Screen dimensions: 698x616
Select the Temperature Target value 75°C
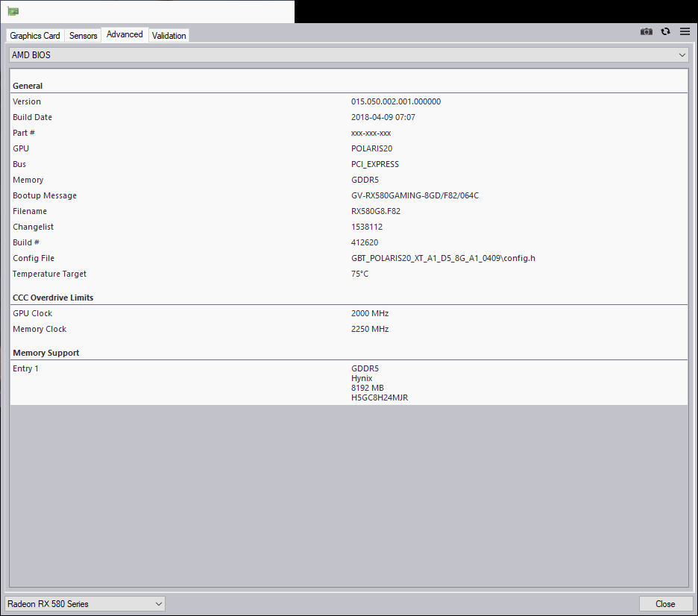[359, 274]
